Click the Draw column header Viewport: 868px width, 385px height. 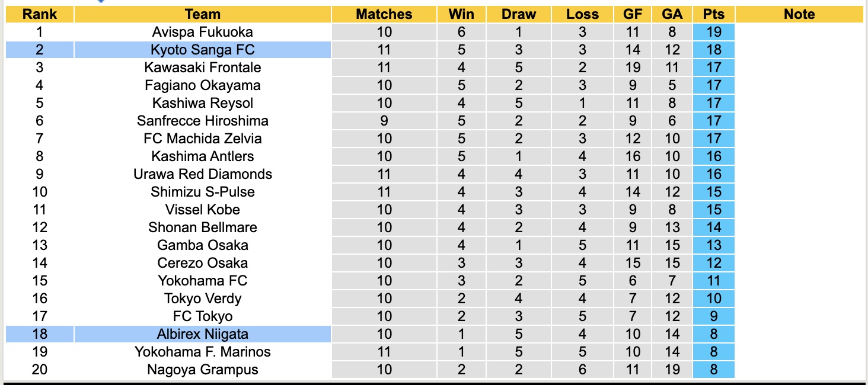pyautogui.click(x=518, y=14)
